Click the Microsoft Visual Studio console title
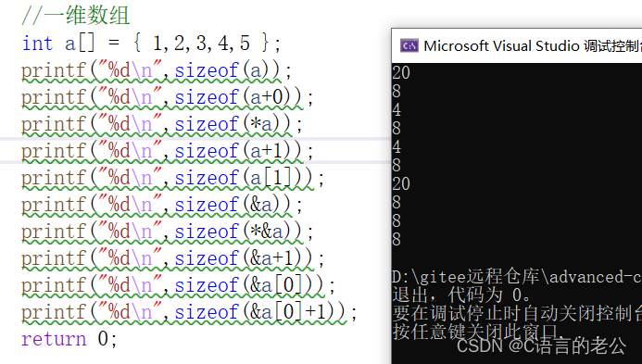 point(533,46)
